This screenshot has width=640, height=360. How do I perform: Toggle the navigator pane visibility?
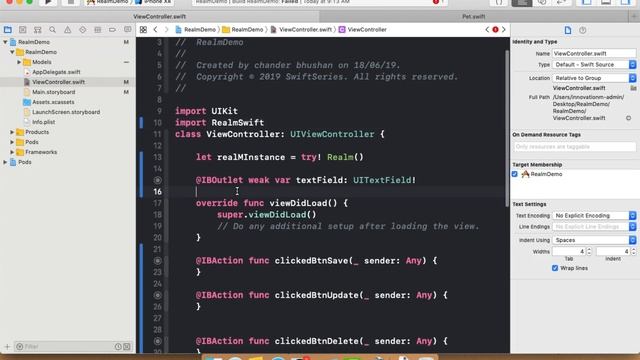[x=587, y=2]
